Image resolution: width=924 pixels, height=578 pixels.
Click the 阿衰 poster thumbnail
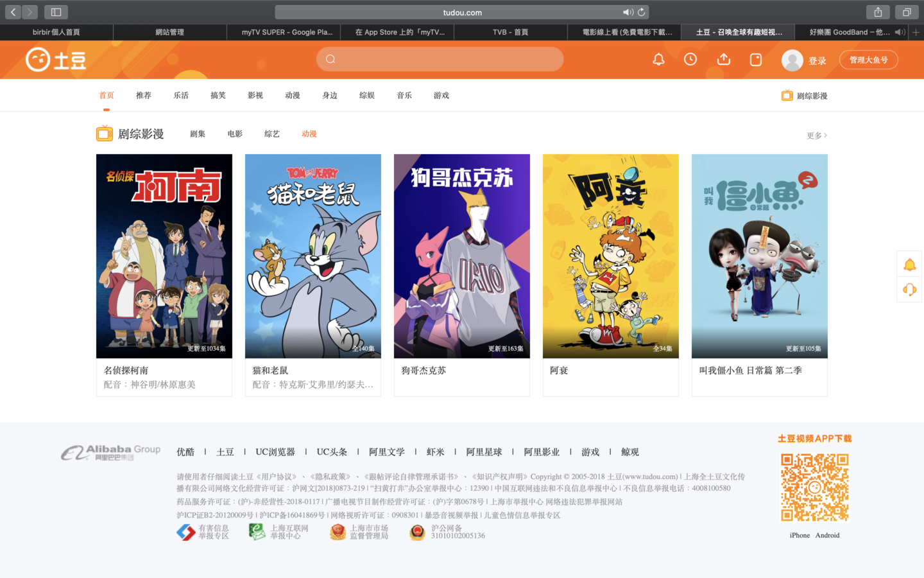[x=611, y=256]
